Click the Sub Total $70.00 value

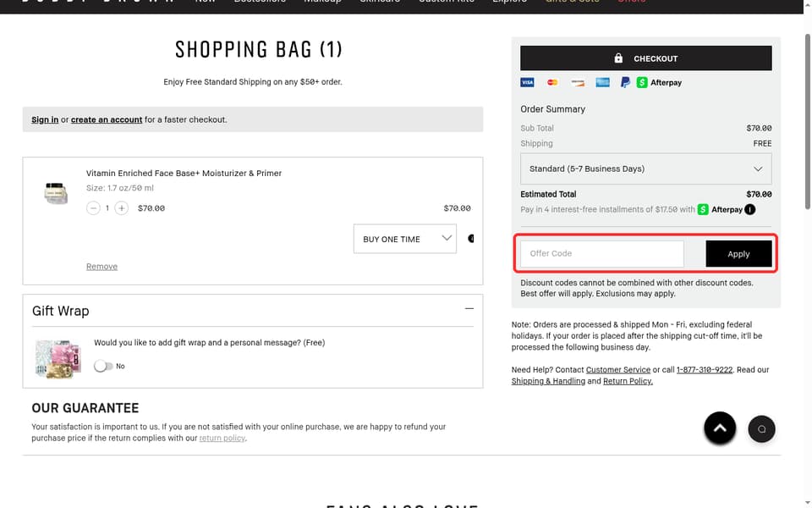point(759,128)
